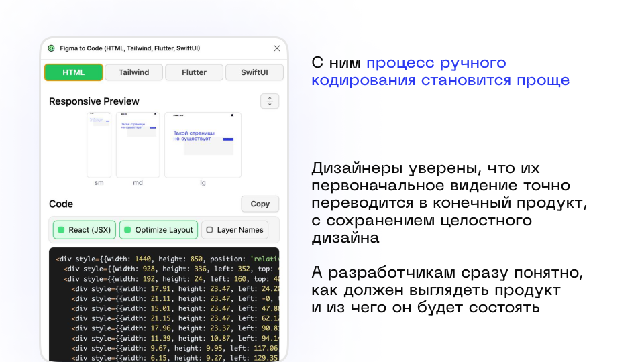Select the md preview thumbnail
Screen dimensions: 644x362
(138, 145)
